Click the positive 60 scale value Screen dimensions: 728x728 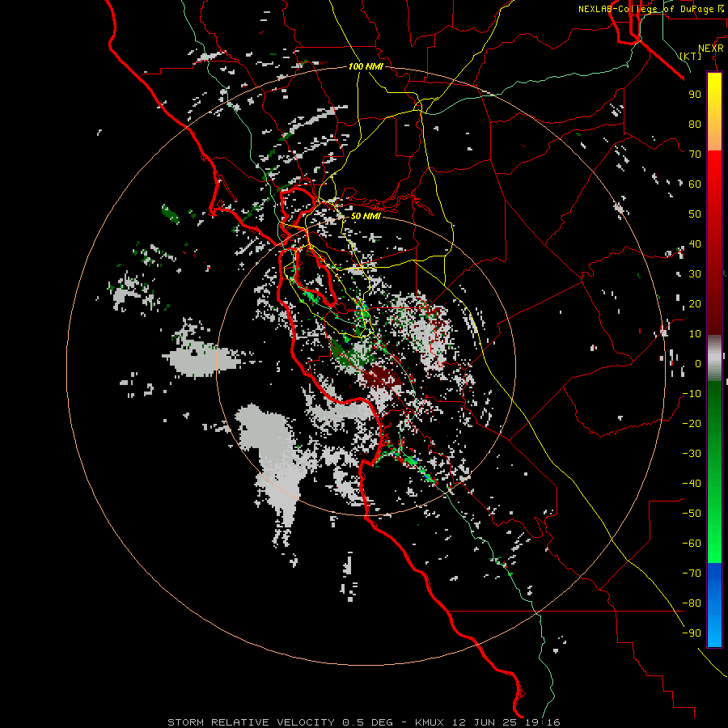[x=695, y=184]
